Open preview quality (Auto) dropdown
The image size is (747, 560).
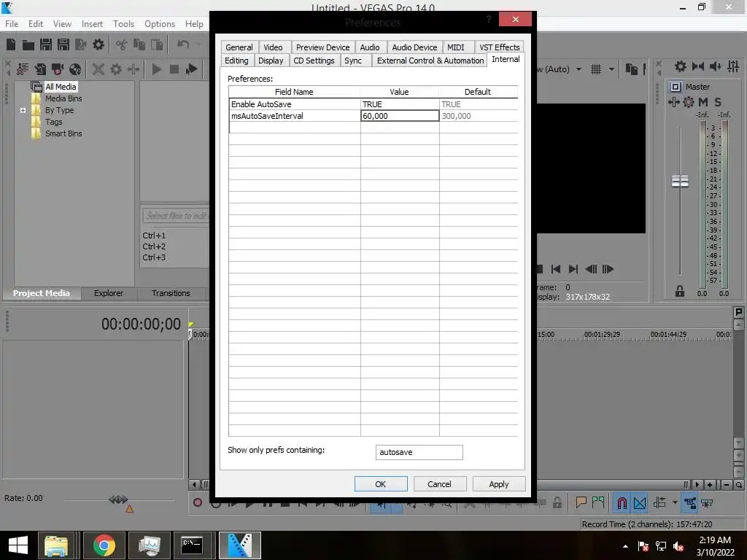pyautogui.click(x=578, y=69)
